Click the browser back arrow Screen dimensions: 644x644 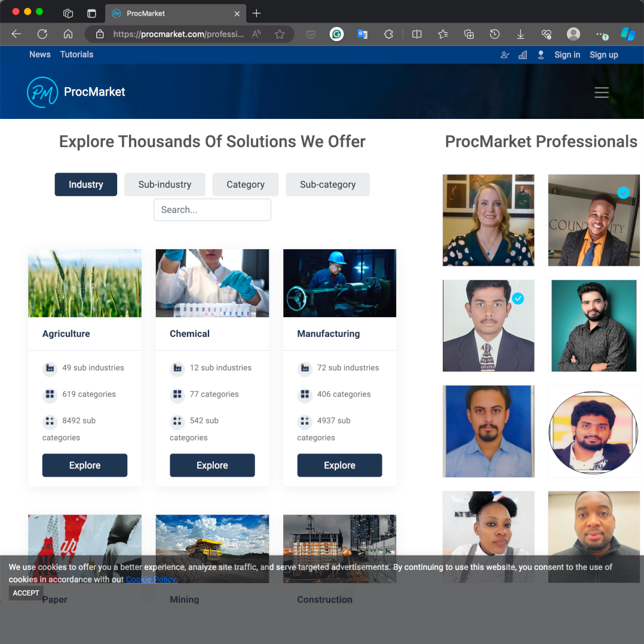point(17,34)
